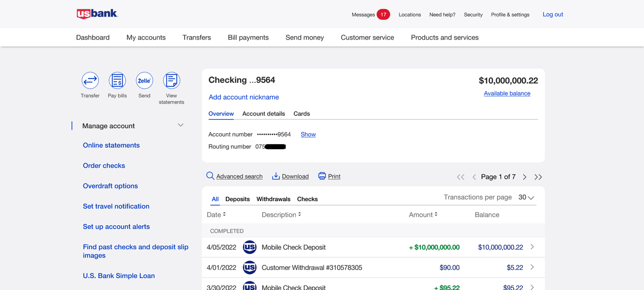Collapse the Manage account section chevron
644x290 pixels.
point(181,125)
